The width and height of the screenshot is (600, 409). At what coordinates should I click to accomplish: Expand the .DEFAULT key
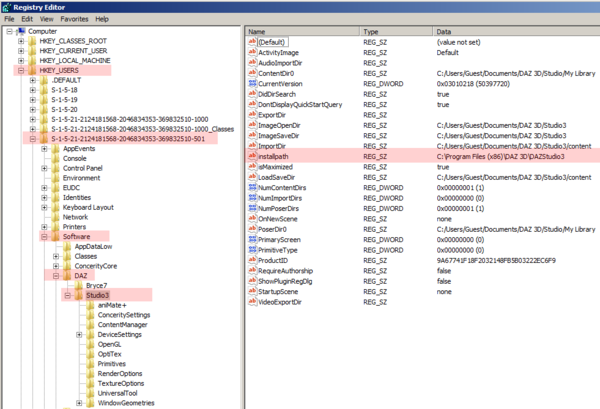[x=33, y=80]
